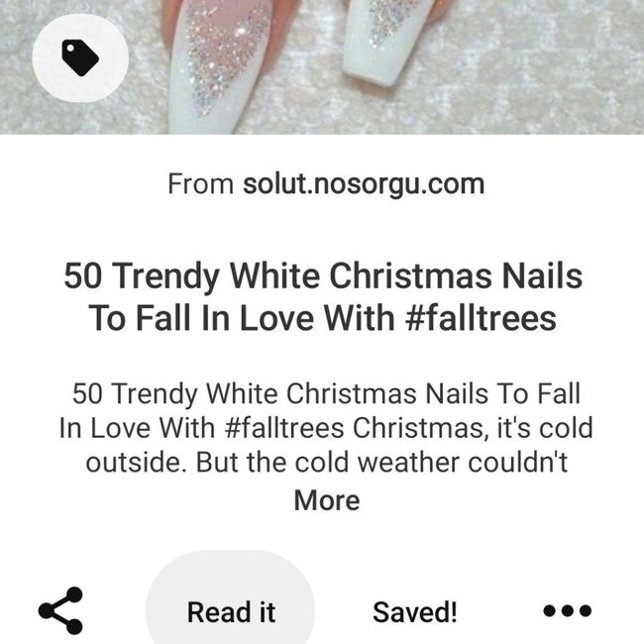
Task: Select the pin title heading
Action: coord(323,296)
